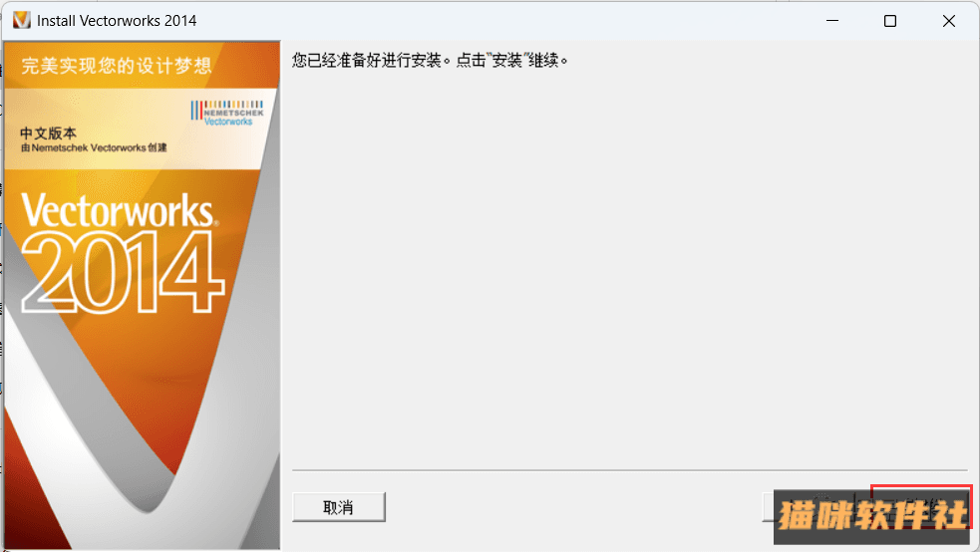Click the Install Vectorworks 2014 title text
This screenshot has width=980, height=552.
(x=117, y=21)
